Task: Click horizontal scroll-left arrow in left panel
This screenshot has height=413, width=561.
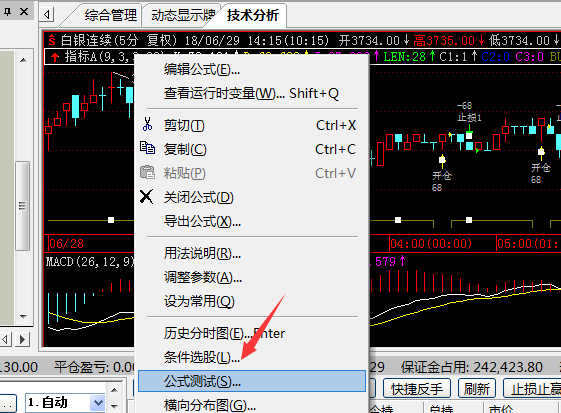Action: coord(5,339)
